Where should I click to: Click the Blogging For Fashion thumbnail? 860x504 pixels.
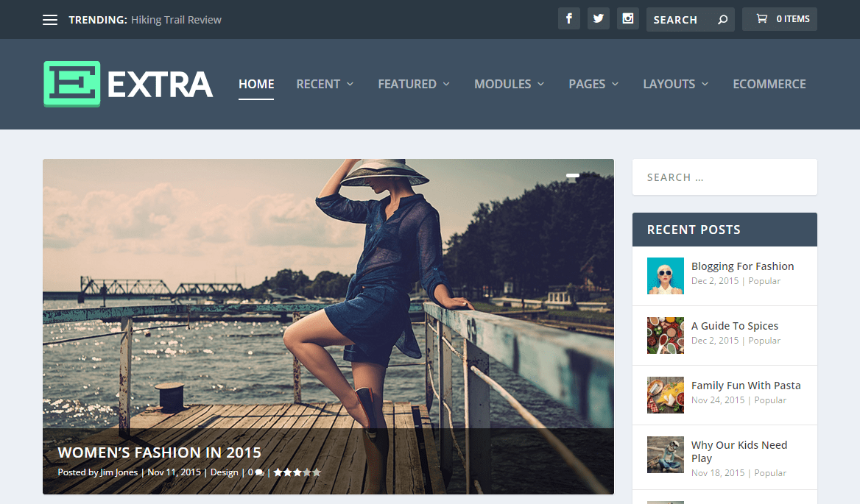pos(666,276)
